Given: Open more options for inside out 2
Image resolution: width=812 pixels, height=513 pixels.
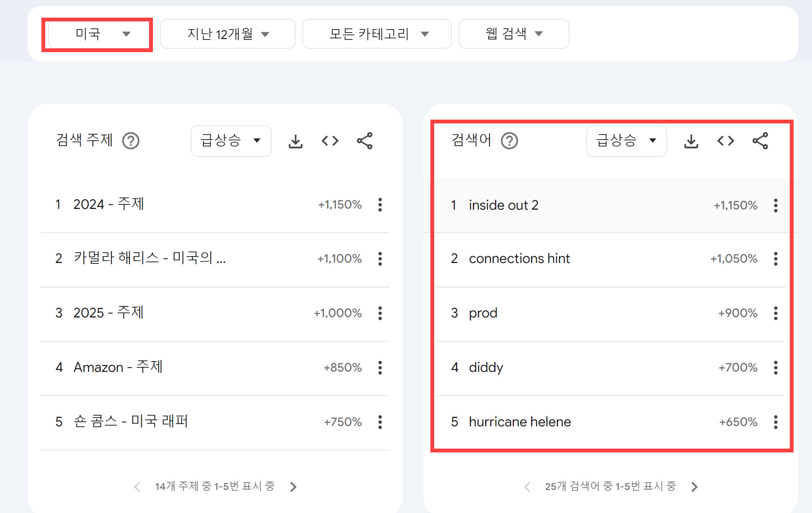Looking at the screenshot, I should [x=776, y=206].
